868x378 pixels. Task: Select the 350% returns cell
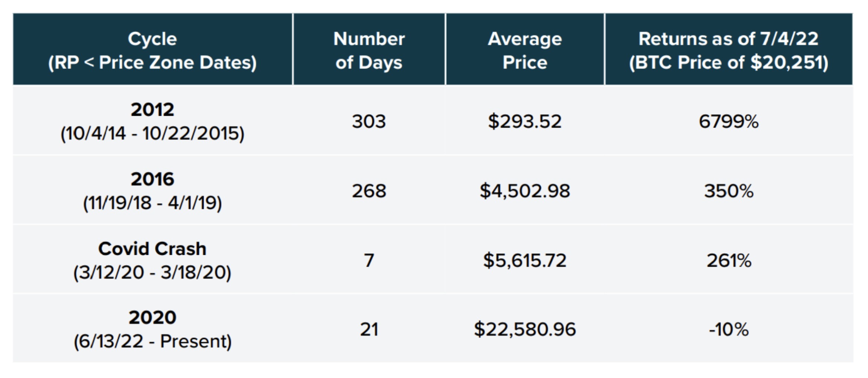(x=729, y=191)
